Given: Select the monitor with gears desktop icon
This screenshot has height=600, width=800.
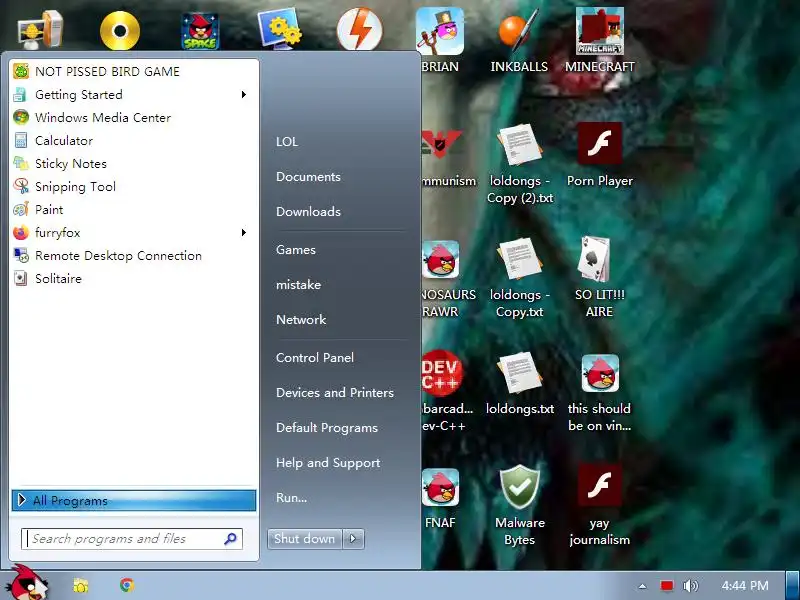Looking at the screenshot, I should pyautogui.click(x=280, y=30).
